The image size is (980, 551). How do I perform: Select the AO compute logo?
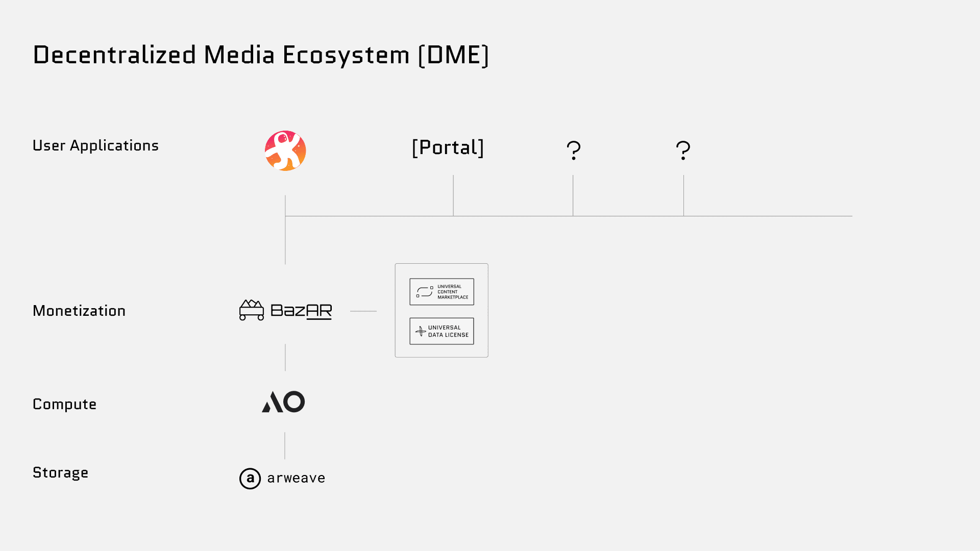pos(283,402)
